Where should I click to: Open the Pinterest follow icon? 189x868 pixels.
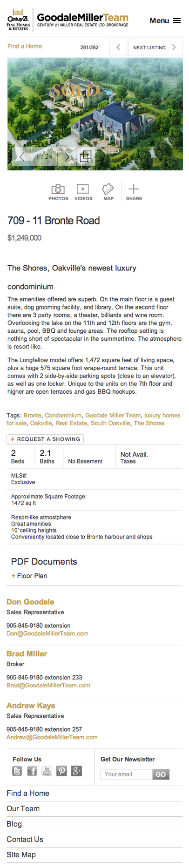(x=62, y=771)
